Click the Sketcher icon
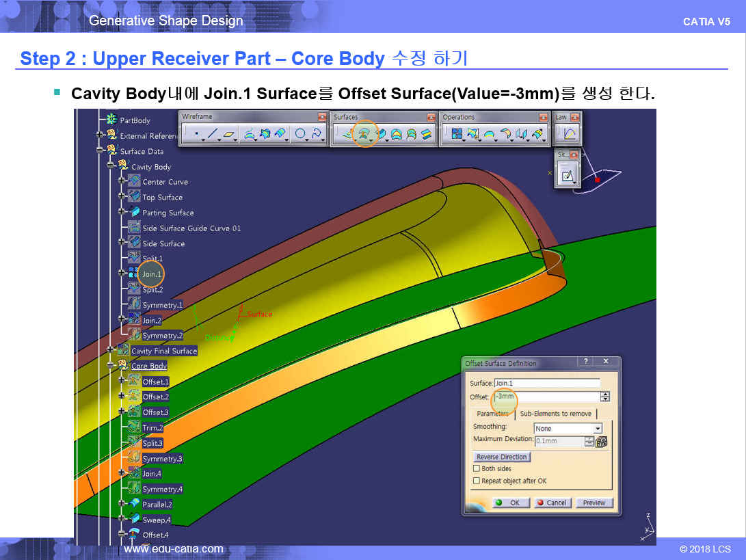746x560 pixels. tap(567, 176)
